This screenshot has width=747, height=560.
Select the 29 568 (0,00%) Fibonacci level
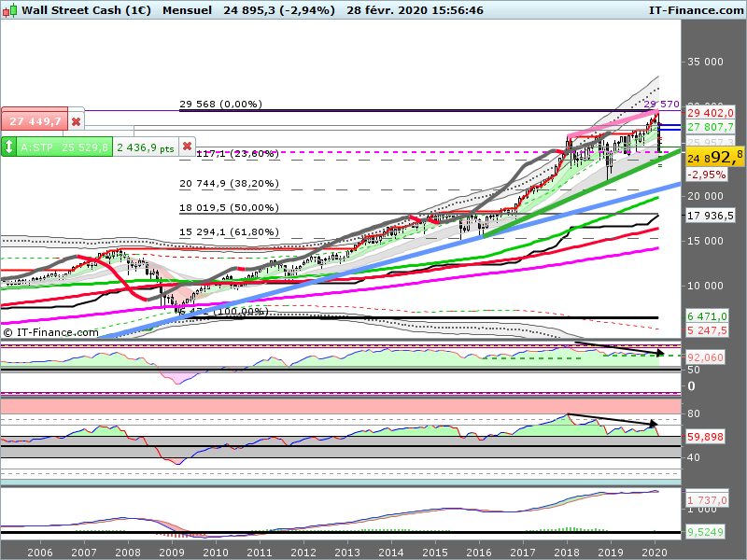pos(220,104)
